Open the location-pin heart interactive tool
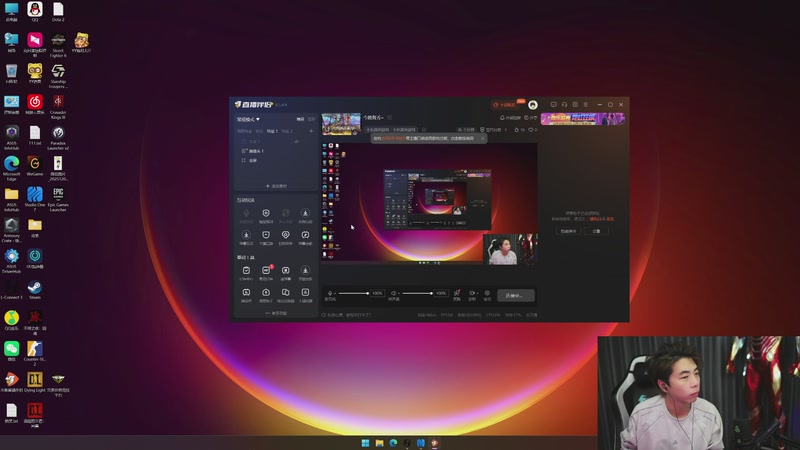The image size is (800, 450). [x=285, y=237]
